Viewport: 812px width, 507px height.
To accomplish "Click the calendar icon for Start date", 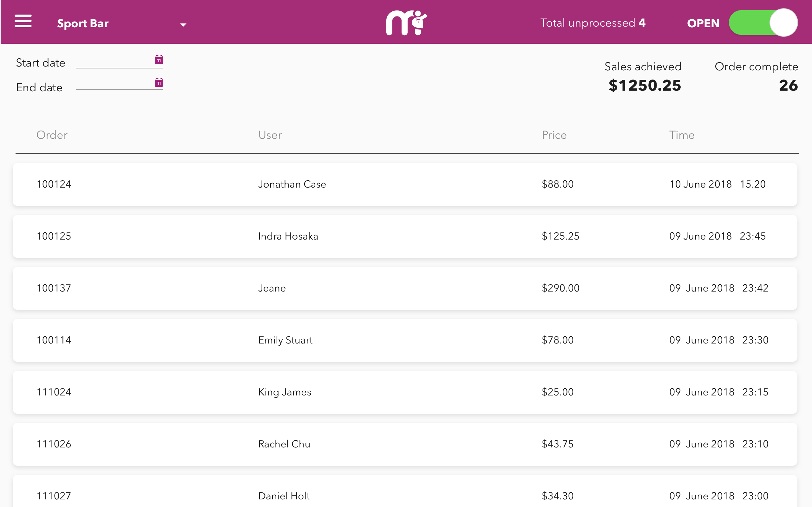I will [x=159, y=60].
